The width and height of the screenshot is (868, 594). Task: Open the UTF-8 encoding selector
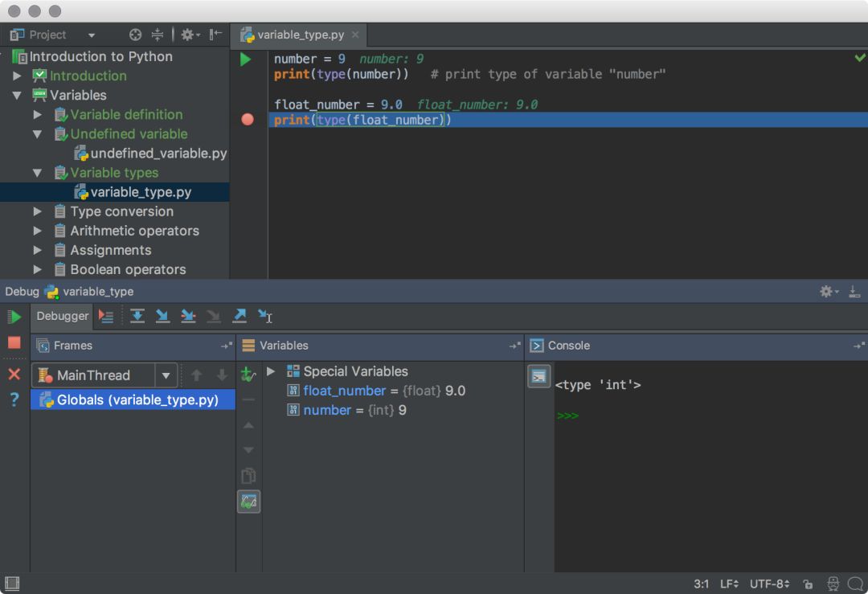pyautogui.click(x=769, y=584)
